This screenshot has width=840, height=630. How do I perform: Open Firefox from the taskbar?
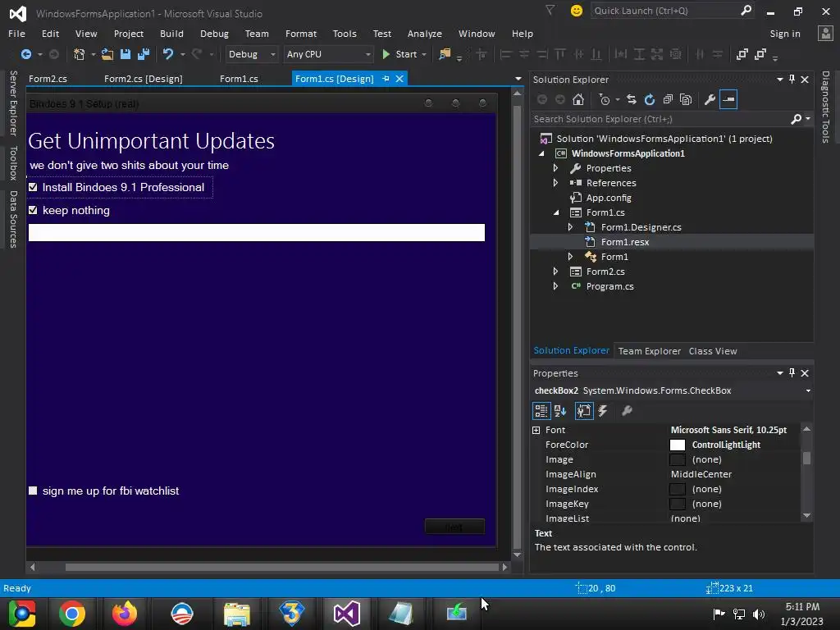pos(125,614)
